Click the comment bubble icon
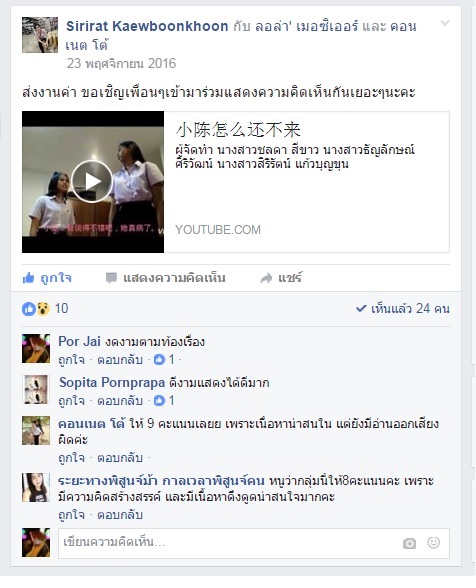This screenshot has width=476, height=588. click(x=111, y=278)
